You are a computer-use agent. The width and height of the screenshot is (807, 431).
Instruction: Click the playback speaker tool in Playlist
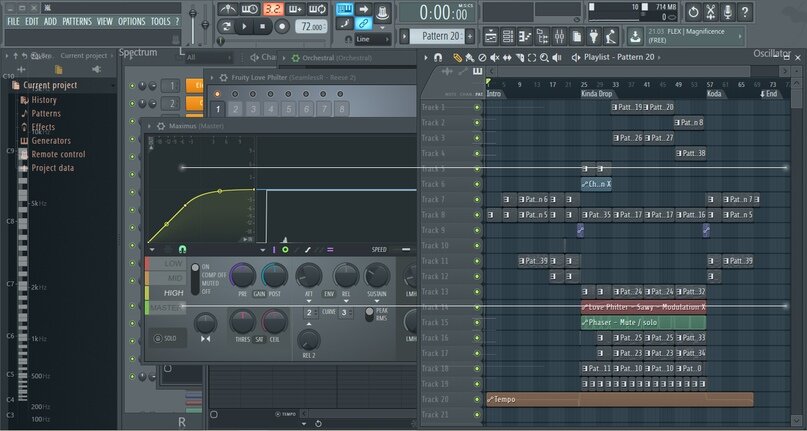pos(557,57)
